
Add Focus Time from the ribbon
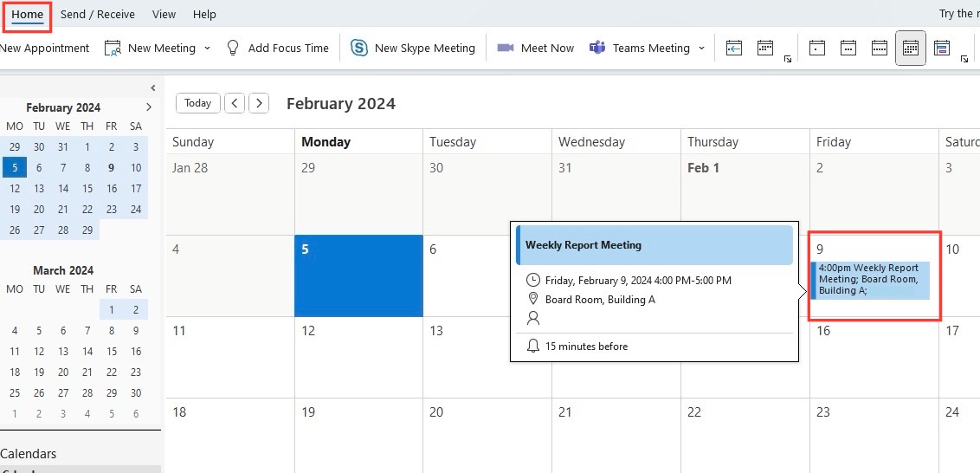277,49
